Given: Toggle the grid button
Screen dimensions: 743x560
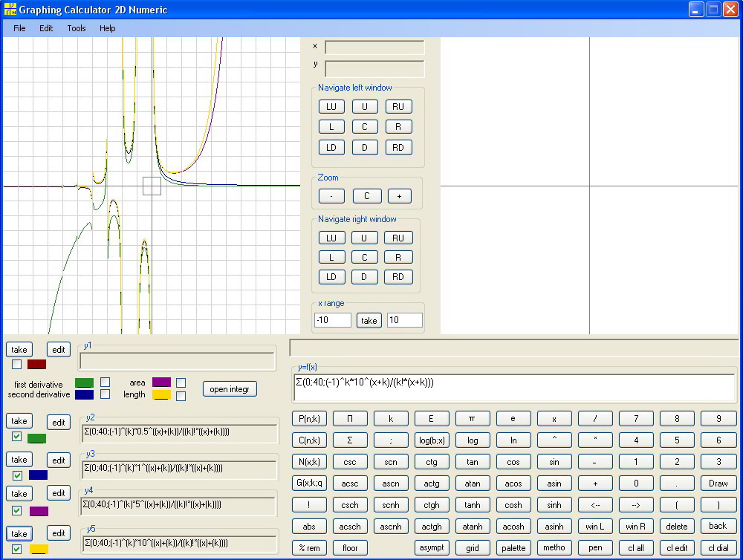Looking at the screenshot, I should tap(472, 548).
